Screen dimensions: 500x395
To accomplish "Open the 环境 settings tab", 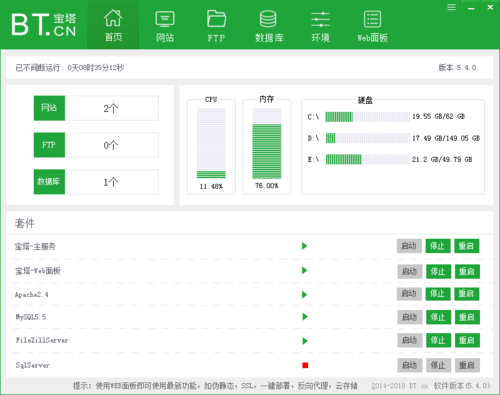I will tap(320, 26).
